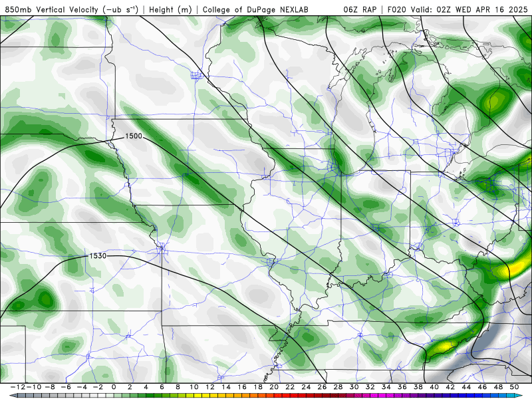Click the 18 value on color scale
This screenshot has width=532, height=399.
[x=258, y=387]
